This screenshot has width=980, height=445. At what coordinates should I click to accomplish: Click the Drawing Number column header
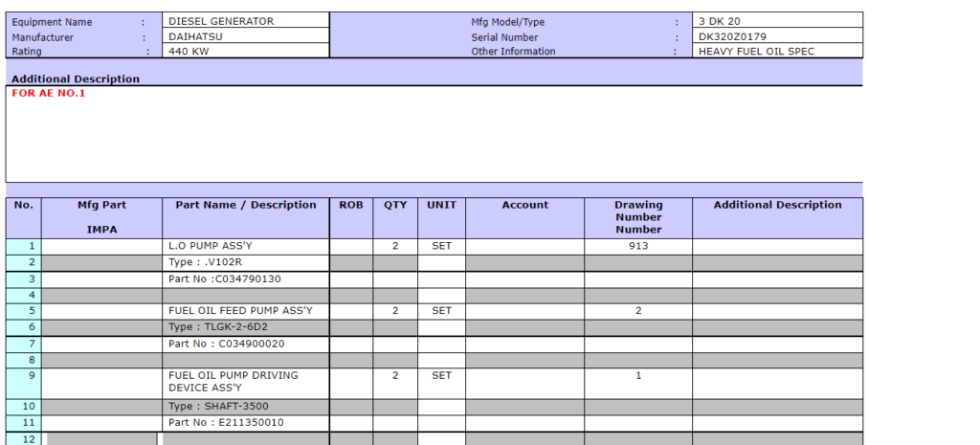[638, 216]
